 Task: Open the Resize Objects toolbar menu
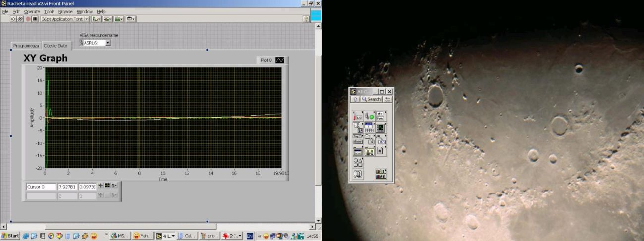point(119,19)
